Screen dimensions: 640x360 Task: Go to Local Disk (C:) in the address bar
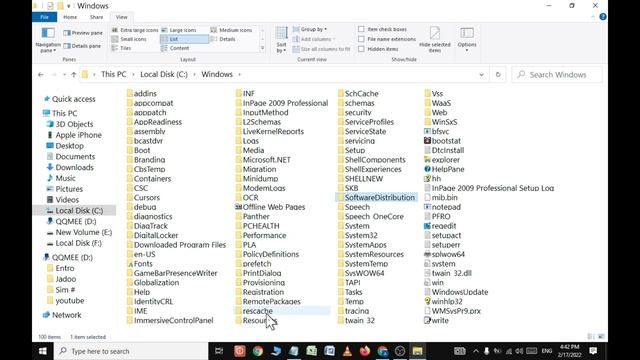[164, 75]
